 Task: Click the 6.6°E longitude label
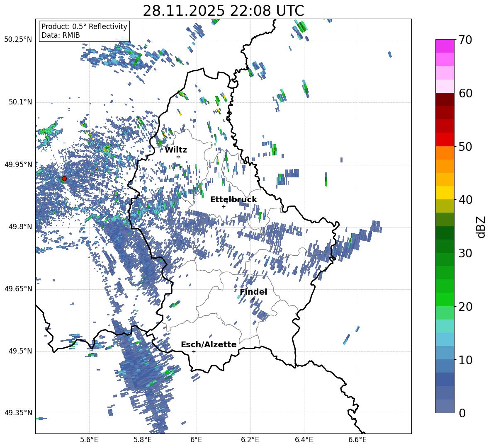click(x=357, y=440)
